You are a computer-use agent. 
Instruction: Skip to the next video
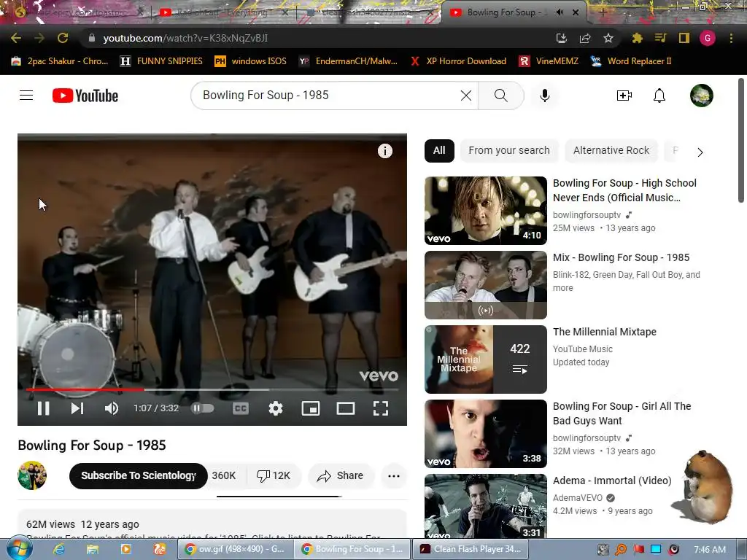[x=77, y=408]
